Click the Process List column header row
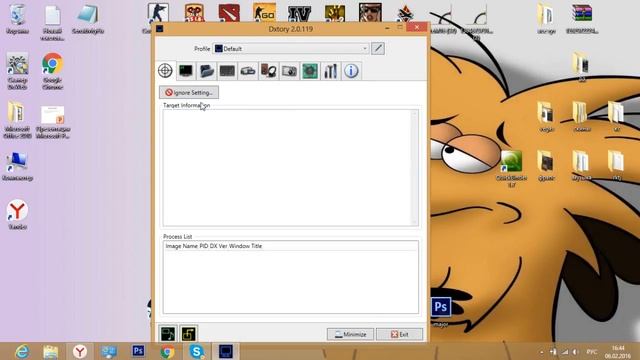 pos(291,246)
